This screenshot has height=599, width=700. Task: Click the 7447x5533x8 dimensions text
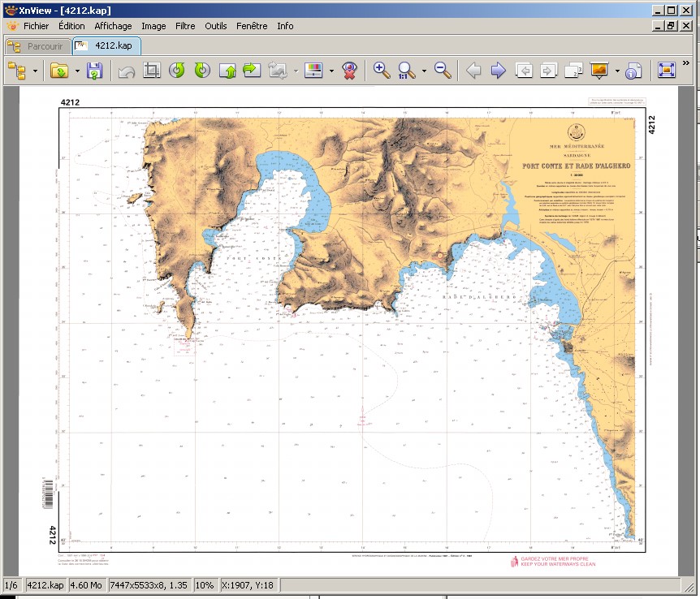point(149,585)
